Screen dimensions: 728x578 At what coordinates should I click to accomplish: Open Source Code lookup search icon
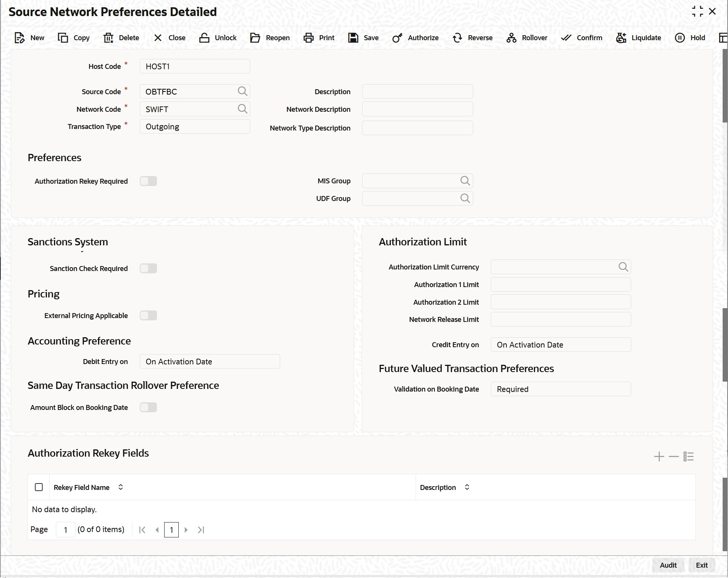(x=242, y=91)
